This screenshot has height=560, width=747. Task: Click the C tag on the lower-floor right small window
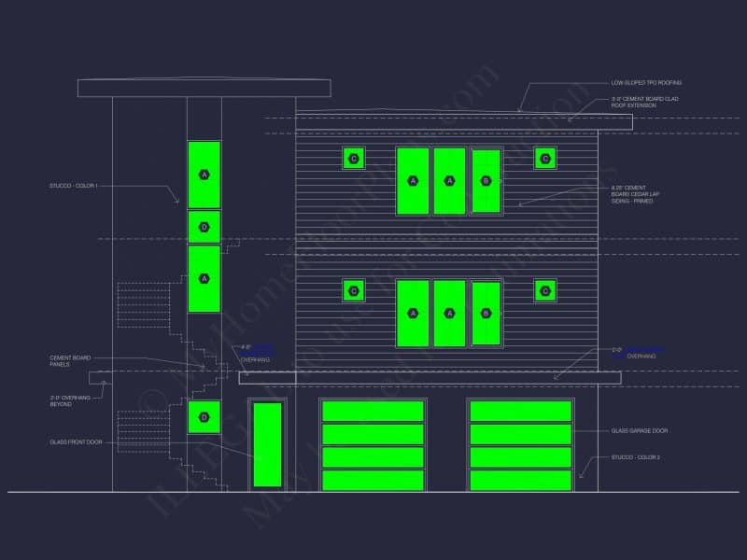click(545, 291)
